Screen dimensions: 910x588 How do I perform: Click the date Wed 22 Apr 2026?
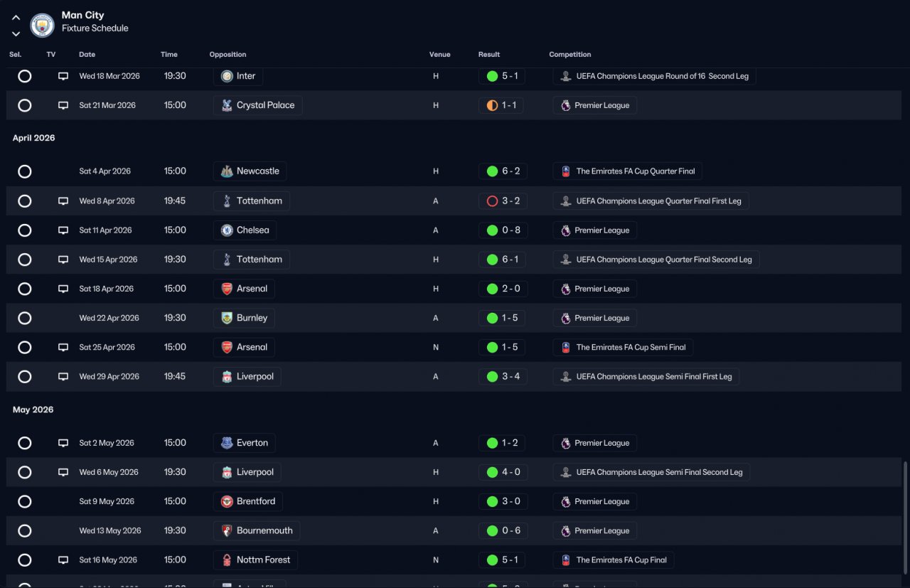click(x=109, y=319)
